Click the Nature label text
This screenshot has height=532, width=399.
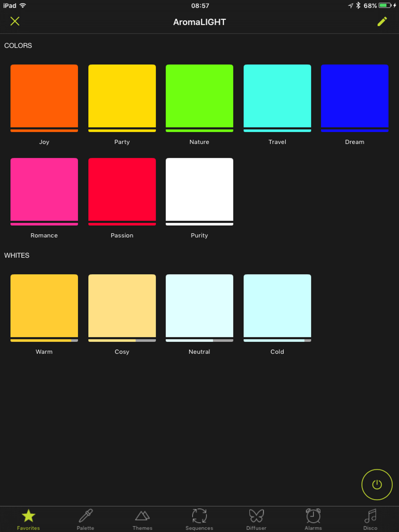[x=199, y=142]
